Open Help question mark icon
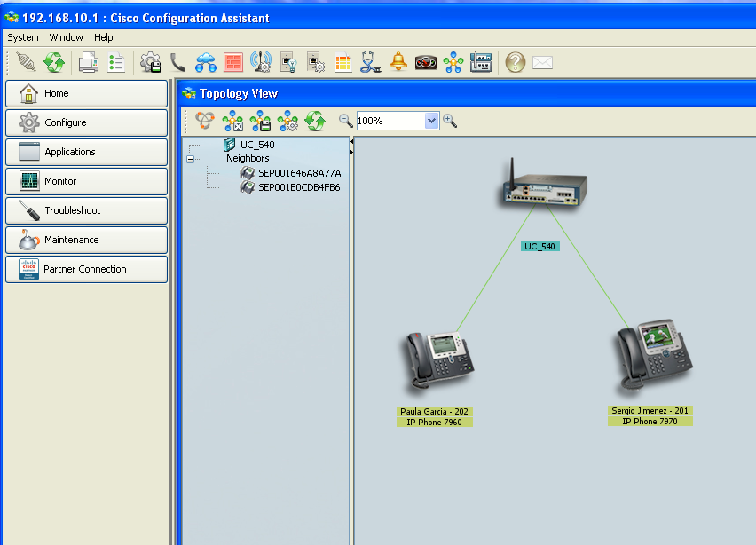Viewport: 756px width, 545px height. (x=515, y=62)
